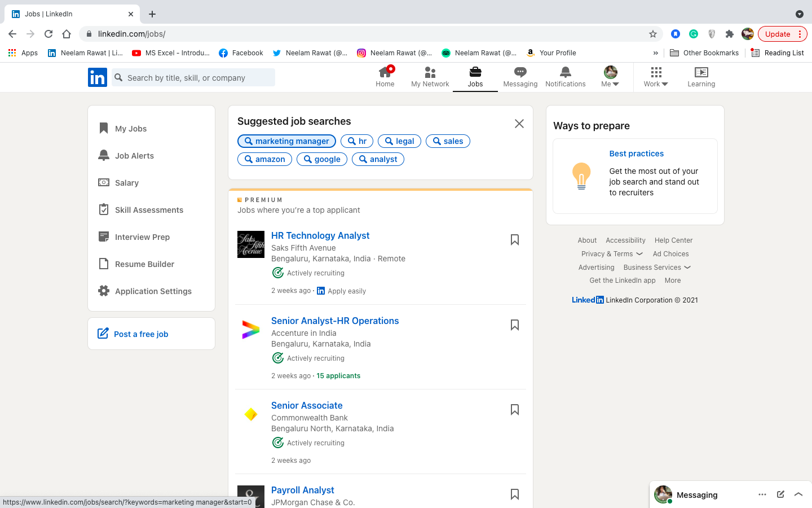
Task: Save the HR Technology Analyst job
Action: (515, 240)
